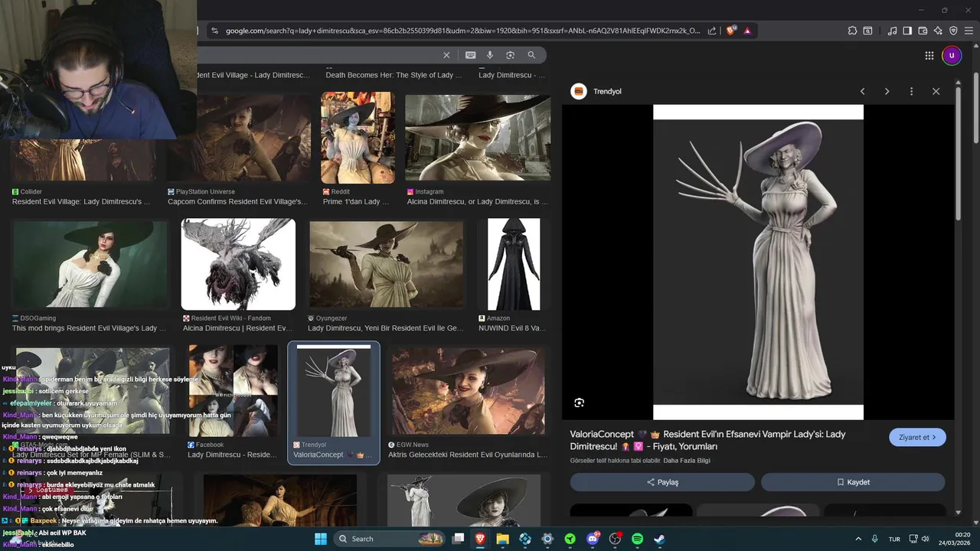Open the Brave hamburger main menu

pos(969,31)
